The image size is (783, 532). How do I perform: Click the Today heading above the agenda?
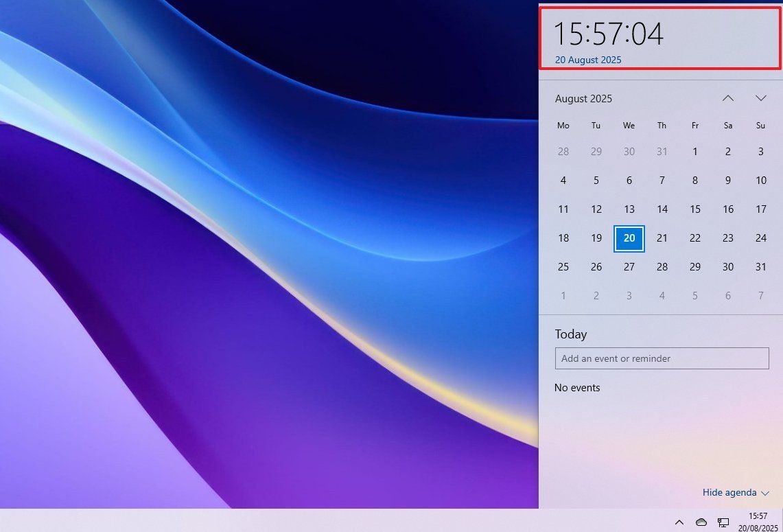click(571, 334)
